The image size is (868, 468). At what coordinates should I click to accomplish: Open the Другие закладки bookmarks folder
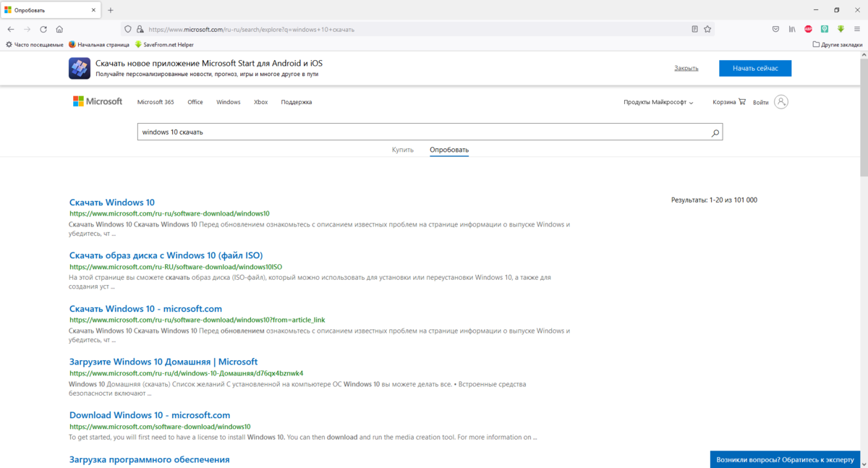click(x=837, y=45)
